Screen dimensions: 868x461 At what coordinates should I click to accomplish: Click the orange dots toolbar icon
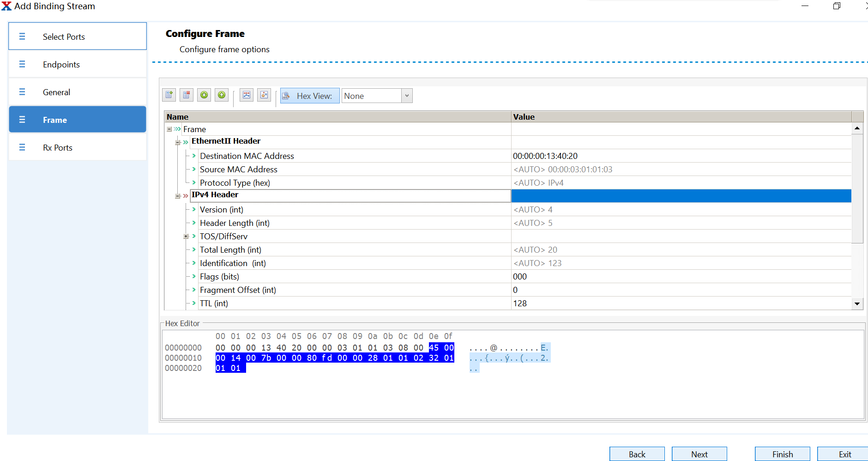(264, 95)
